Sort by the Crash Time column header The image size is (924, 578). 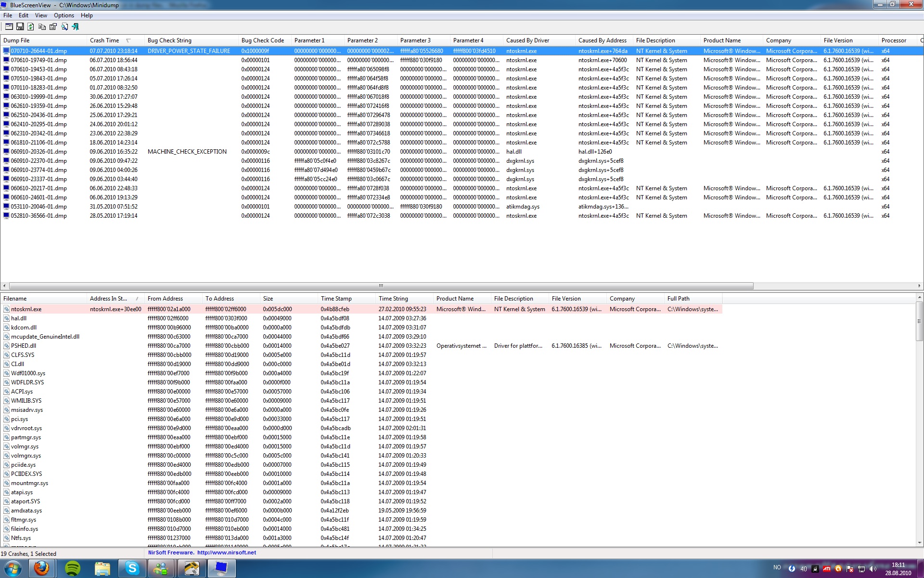coord(115,40)
